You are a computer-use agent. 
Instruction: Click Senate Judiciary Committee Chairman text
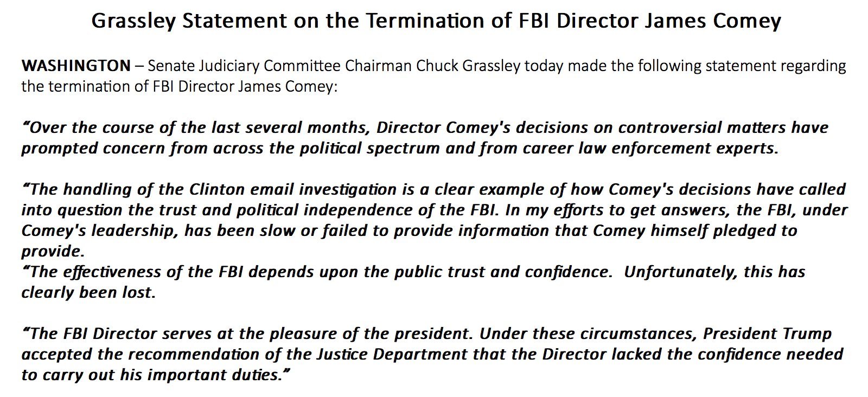[280, 66]
